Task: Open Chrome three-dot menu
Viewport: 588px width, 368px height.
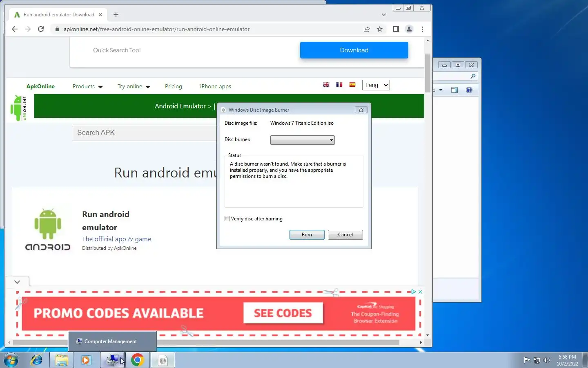Action: [422, 29]
